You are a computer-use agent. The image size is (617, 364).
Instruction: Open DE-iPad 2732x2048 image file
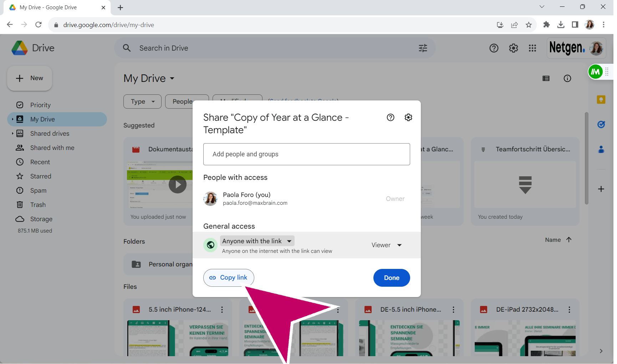525,328
